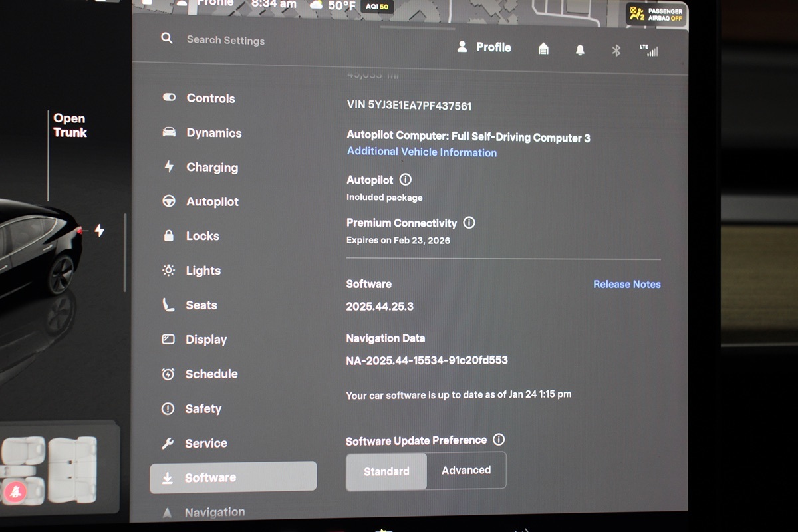This screenshot has height=532, width=798.
Task: Switch to Display settings
Action: click(x=205, y=340)
